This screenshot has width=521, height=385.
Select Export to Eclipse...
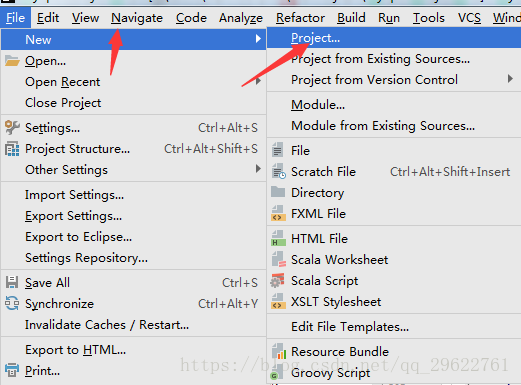[x=133, y=237]
